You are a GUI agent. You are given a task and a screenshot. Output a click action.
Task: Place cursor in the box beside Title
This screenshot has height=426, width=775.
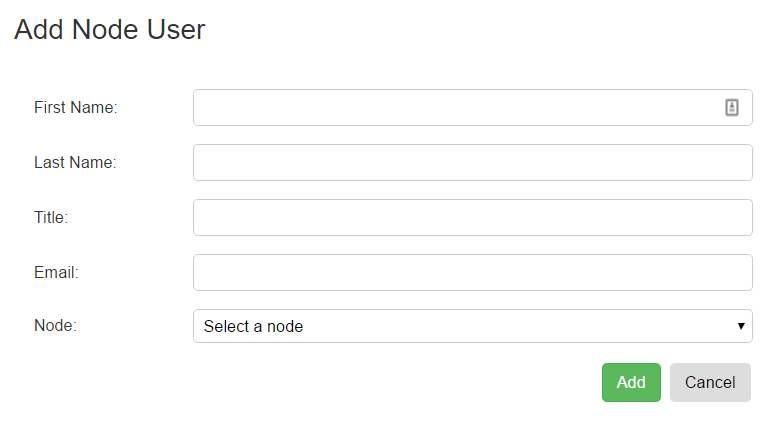473,217
